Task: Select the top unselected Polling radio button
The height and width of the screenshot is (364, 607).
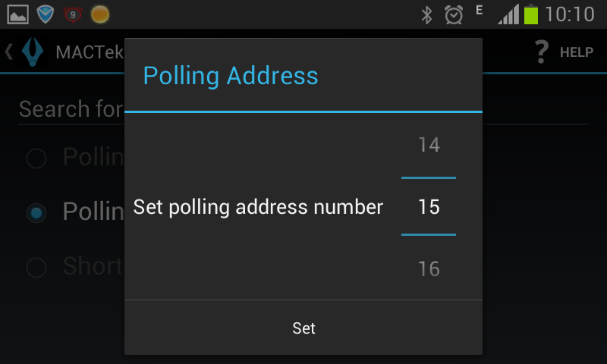Action: 36,158
